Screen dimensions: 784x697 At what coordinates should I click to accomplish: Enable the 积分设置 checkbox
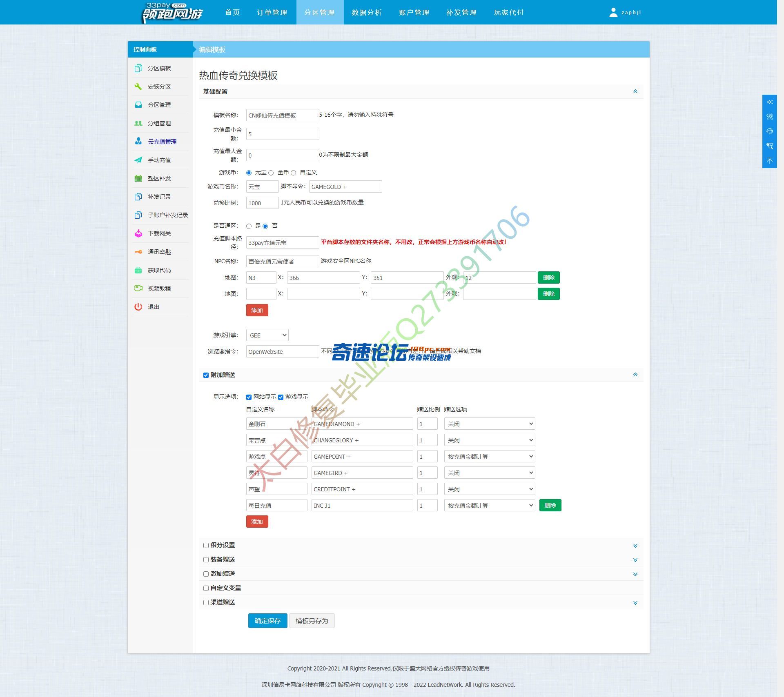pyautogui.click(x=206, y=545)
